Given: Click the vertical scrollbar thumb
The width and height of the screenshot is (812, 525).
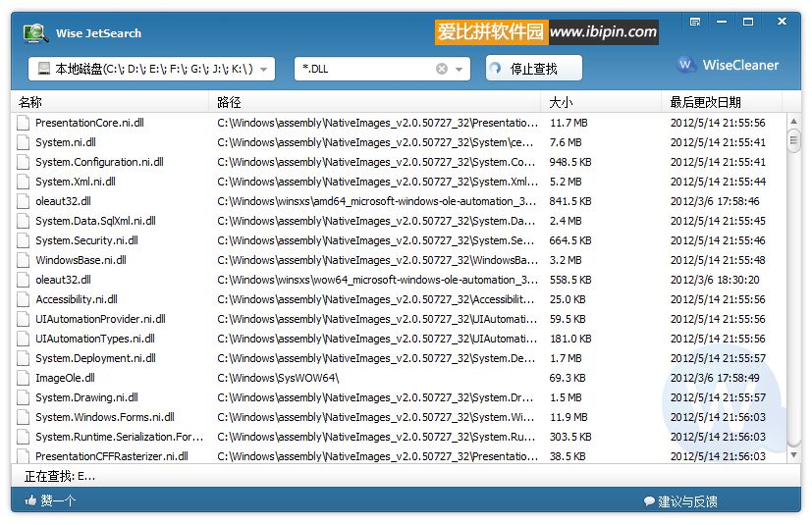Looking at the screenshot, I should [793, 141].
